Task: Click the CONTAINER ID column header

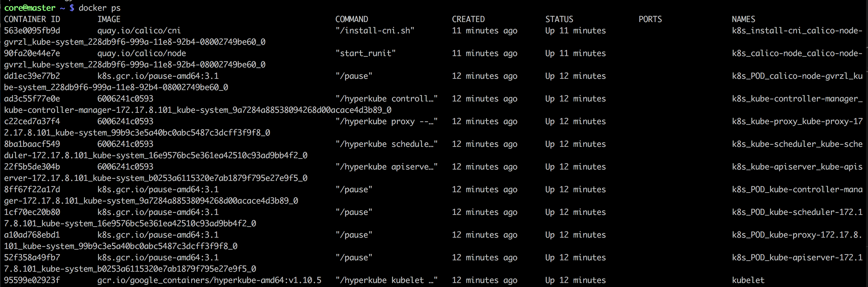Action: (x=32, y=19)
